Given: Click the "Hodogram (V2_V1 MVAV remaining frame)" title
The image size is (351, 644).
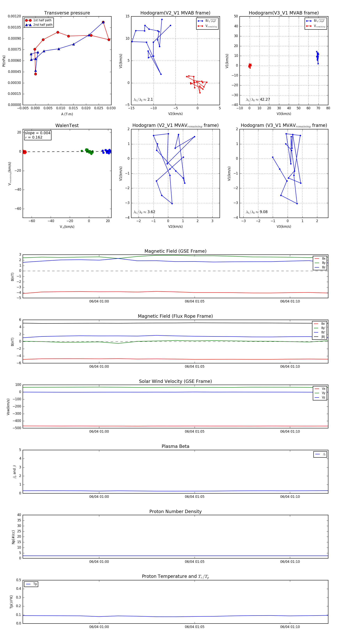Looking at the screenshot, I should tap(175, 125).
